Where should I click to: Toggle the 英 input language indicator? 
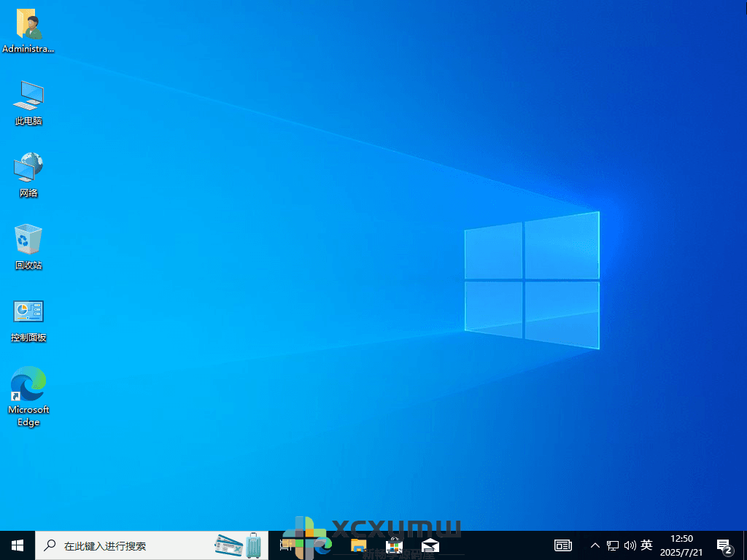[x=646, y=545]
